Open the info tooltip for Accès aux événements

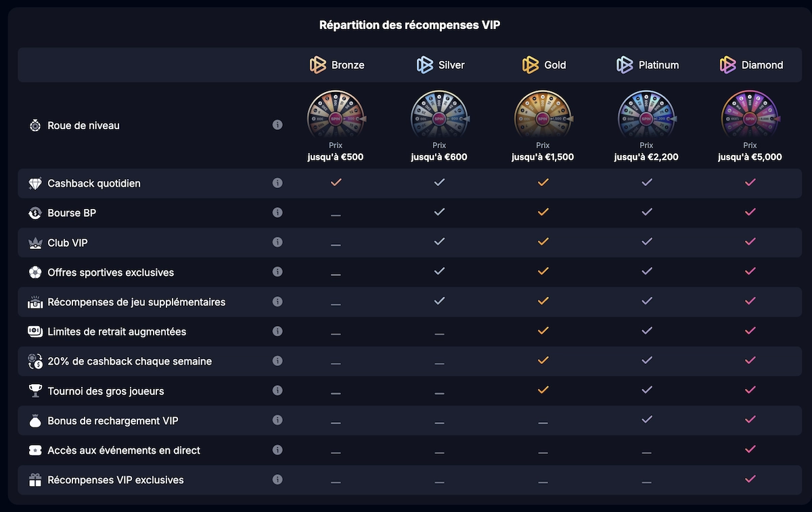point(277,450)
